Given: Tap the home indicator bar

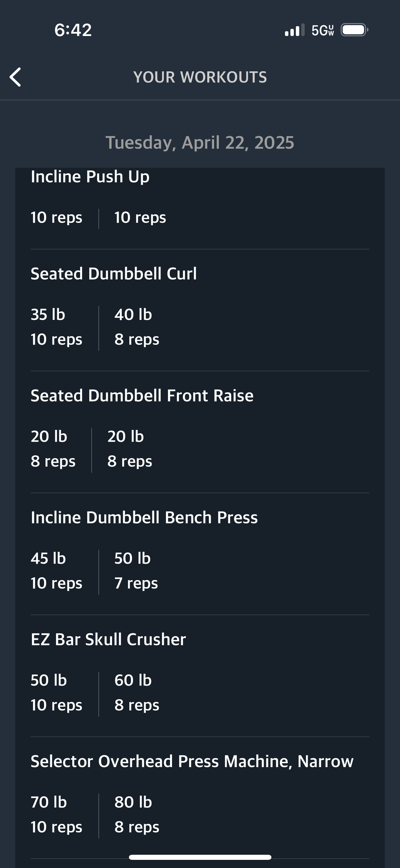Looking at the screenshot, I should 200,857.
